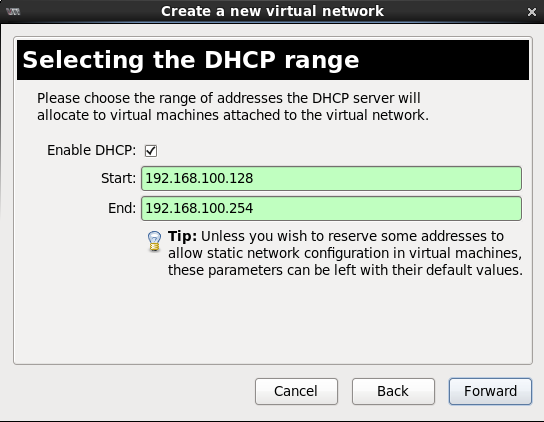
Task: Click the 'Enable DHCP:' label
Action: click(92, 151)
